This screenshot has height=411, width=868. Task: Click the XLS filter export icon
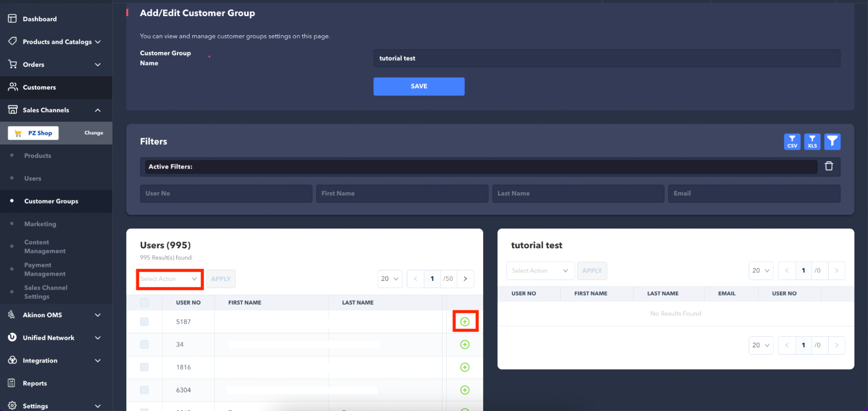812,141
